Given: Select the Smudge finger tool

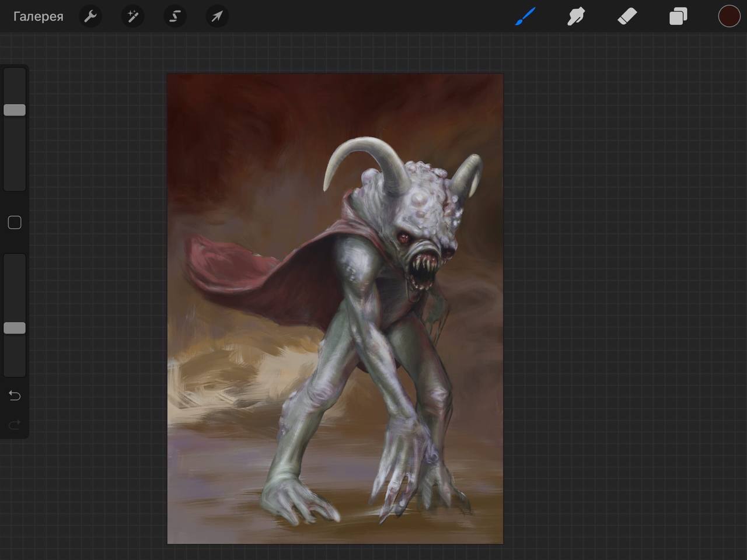Looking at the screenshot, I should coord(576,16).
